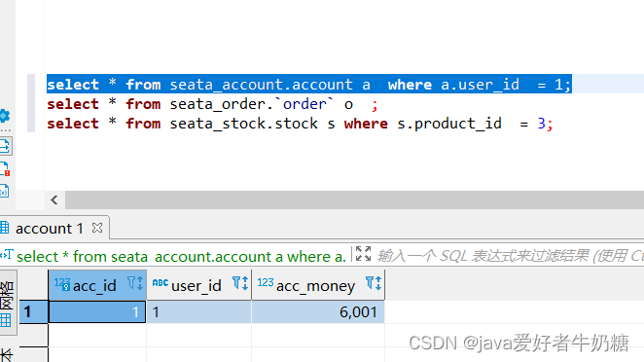Click the highlighted seata_account.account query line
644x362 pixels.
point(308,85)
